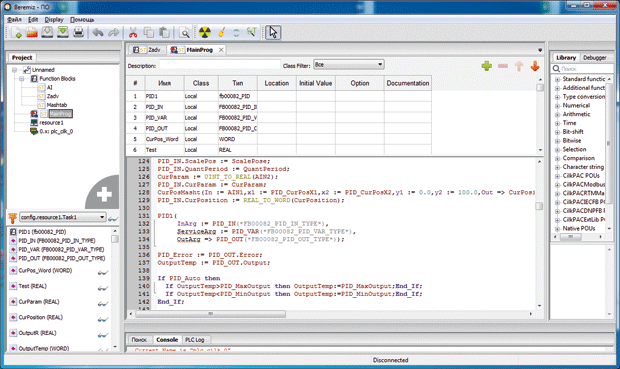The height and width of the screenshot is (369, 620).
Task: Click the Transfer PLC icon
Action: click(251, 32)
